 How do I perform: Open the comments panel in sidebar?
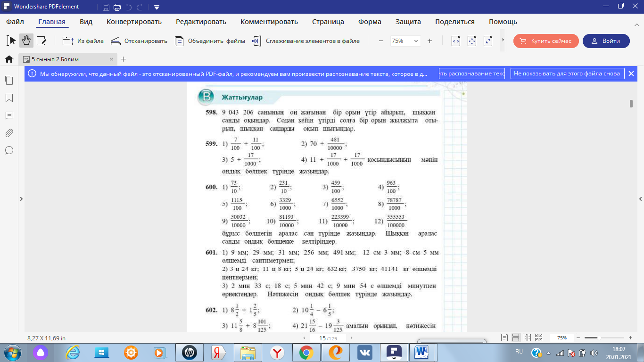9,115
